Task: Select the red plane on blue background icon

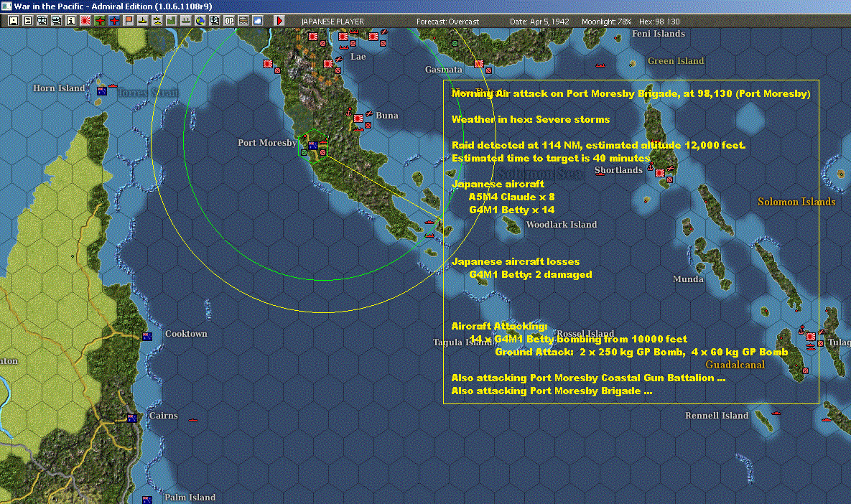Action: pyautogui.click(x=114, y=21)
